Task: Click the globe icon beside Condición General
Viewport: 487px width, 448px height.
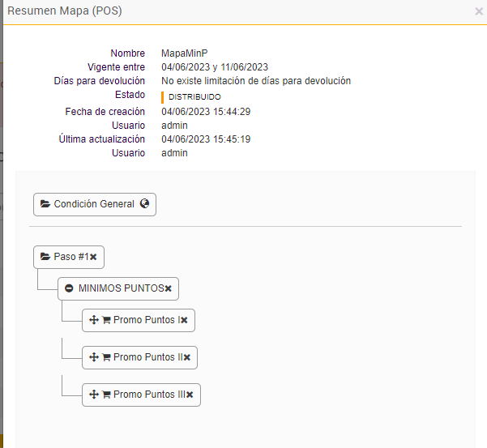Action: click(145, 204)
